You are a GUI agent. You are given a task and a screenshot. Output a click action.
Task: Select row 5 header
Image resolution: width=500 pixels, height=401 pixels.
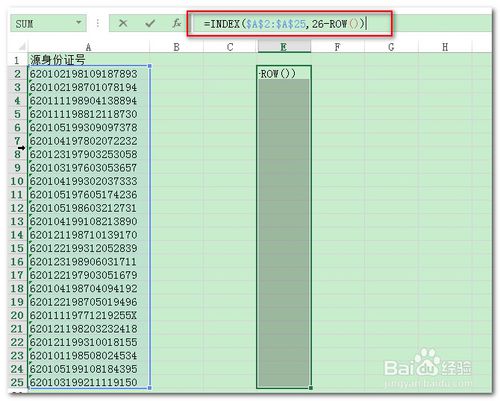[x=17, y=114]
